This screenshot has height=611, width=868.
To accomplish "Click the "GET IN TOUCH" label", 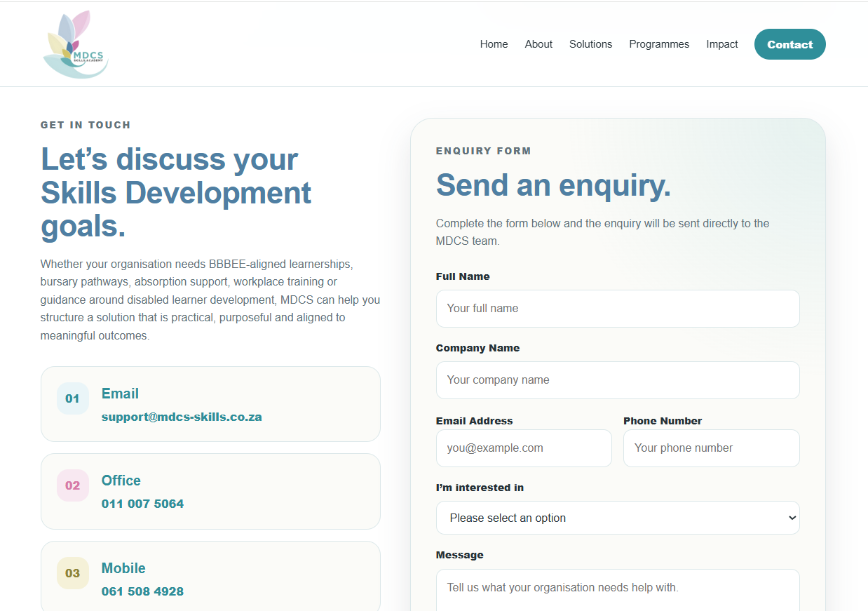I will coord(86,125).
